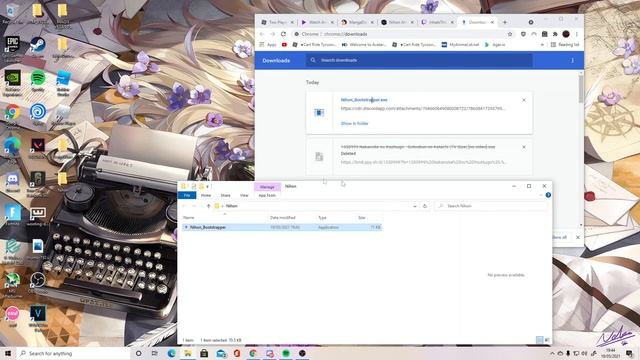Refresh the Nihon folder view
The image size is (640, 360).
click(x=425, y=206)
